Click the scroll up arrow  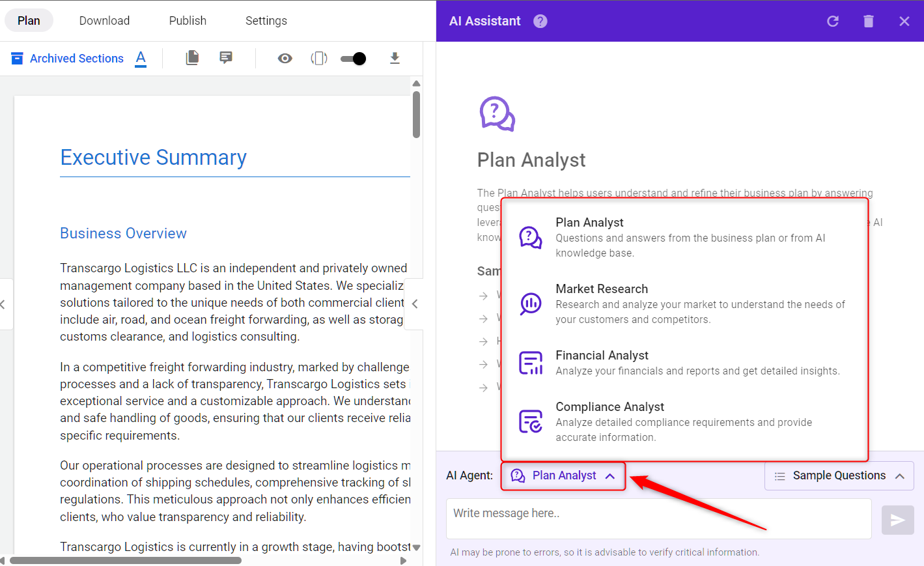(x=416, y=83)
